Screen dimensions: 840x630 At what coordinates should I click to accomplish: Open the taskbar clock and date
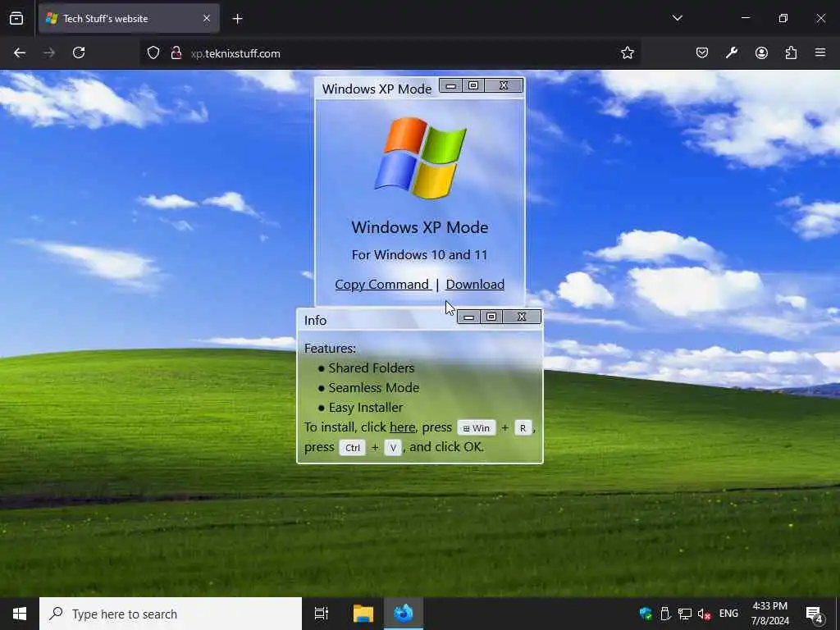pos(769,614)
